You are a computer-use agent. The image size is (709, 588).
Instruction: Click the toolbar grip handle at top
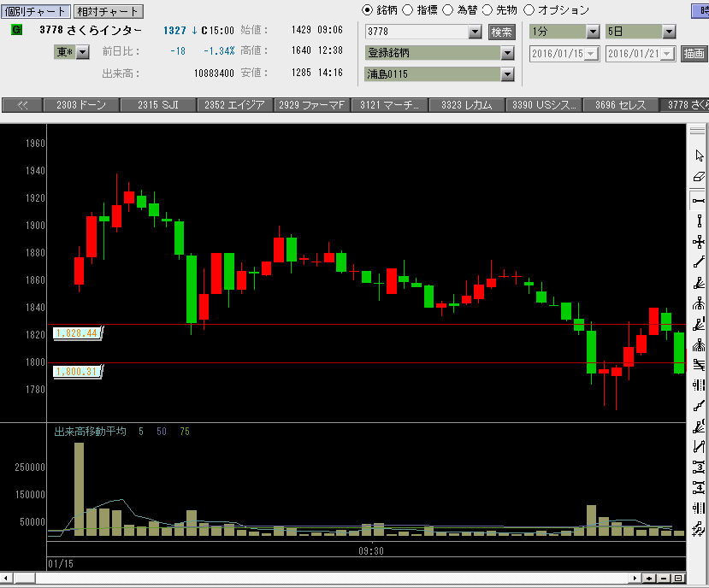(x=698, y=131)
